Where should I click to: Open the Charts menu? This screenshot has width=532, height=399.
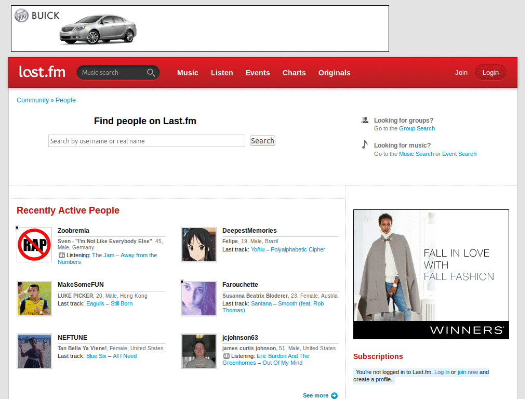pyautogui.click(x=294, y=73)
